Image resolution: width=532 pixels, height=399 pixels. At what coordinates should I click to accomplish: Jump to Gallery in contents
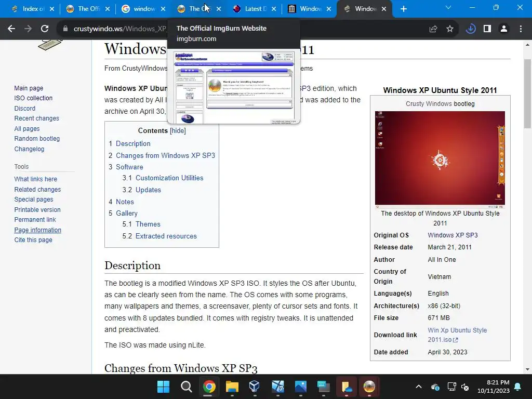(x=127, y=213)
